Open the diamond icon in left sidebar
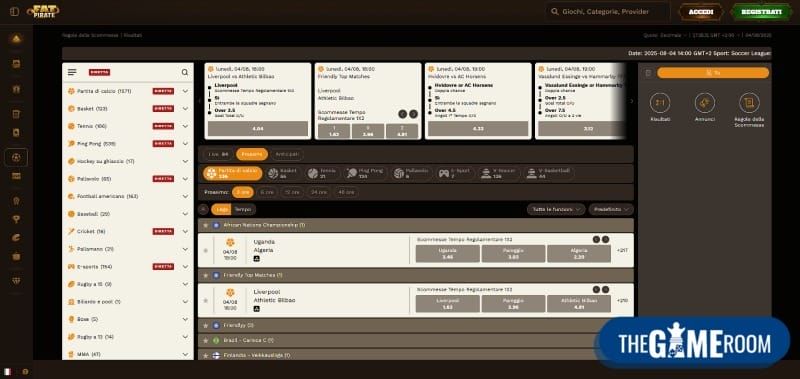Screen dimensions: 800x379 (x=16, y=281)
